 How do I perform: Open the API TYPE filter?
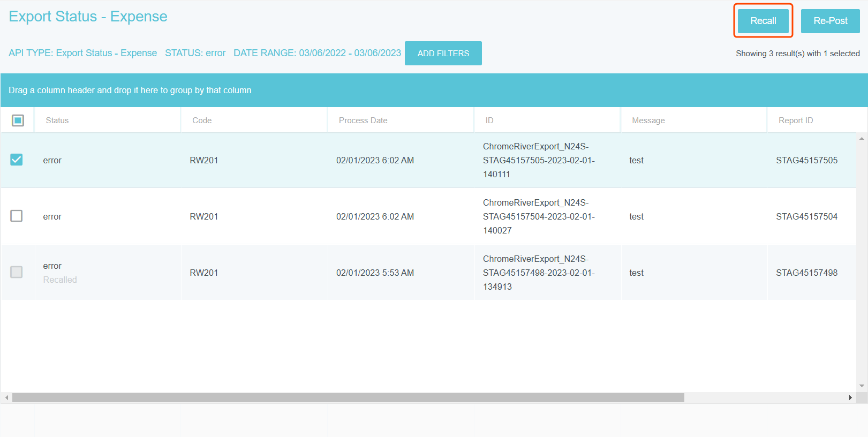pyautogui.click(x=82, y=53)
